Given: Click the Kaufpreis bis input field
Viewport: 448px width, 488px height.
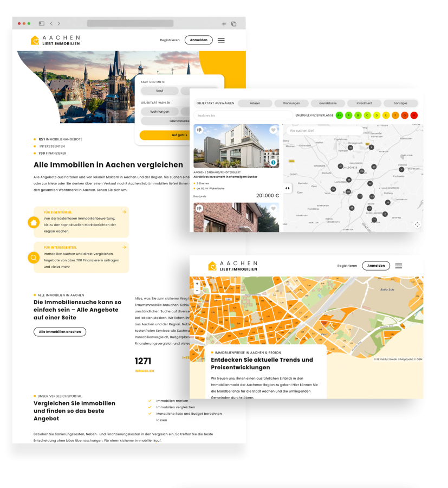Looking at the screenshot, I should [243, 115].
